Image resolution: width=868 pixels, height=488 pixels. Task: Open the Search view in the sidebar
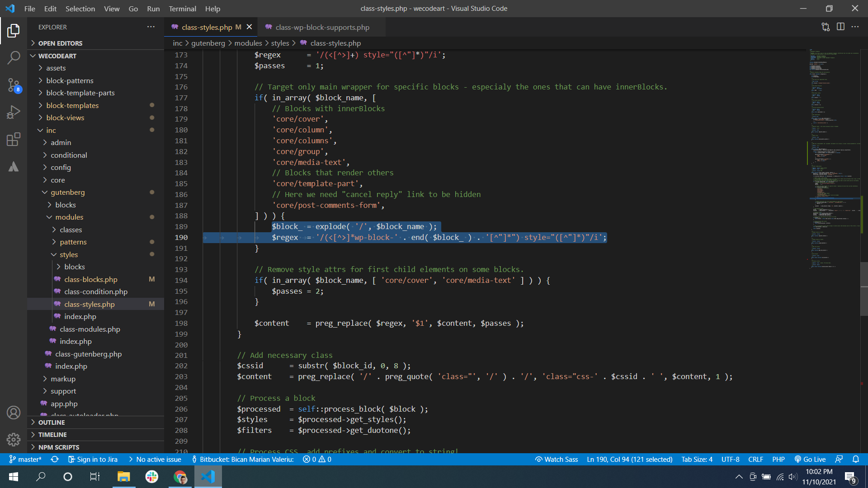pos(14,58)
